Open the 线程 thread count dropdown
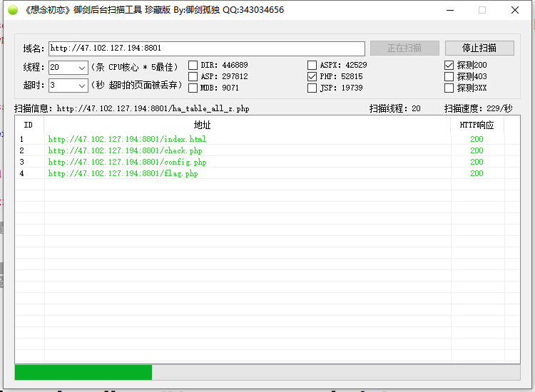 (x=81, y=68)
